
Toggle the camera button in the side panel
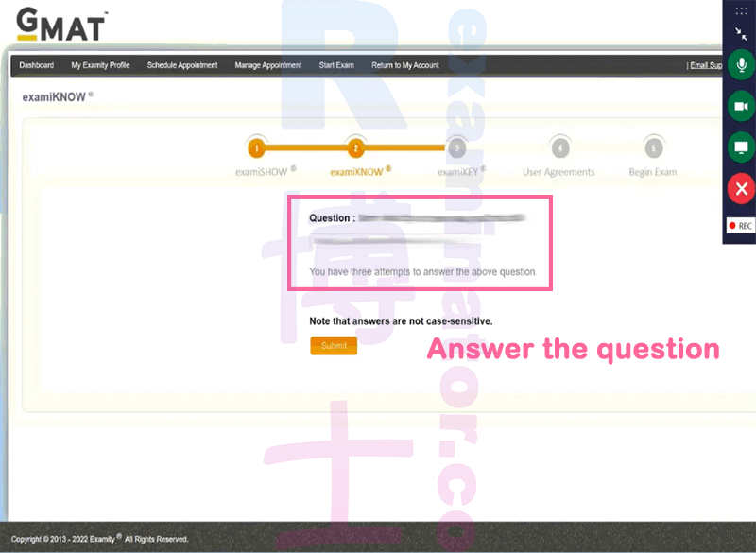point(741,106)
